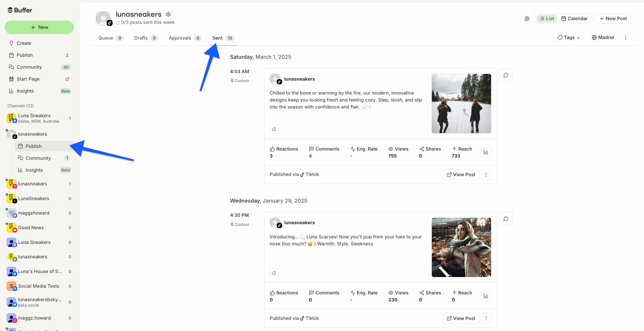Open top-level Publish in the sidebar
Screen dimensions: 644x331
[x=39, y=55]
